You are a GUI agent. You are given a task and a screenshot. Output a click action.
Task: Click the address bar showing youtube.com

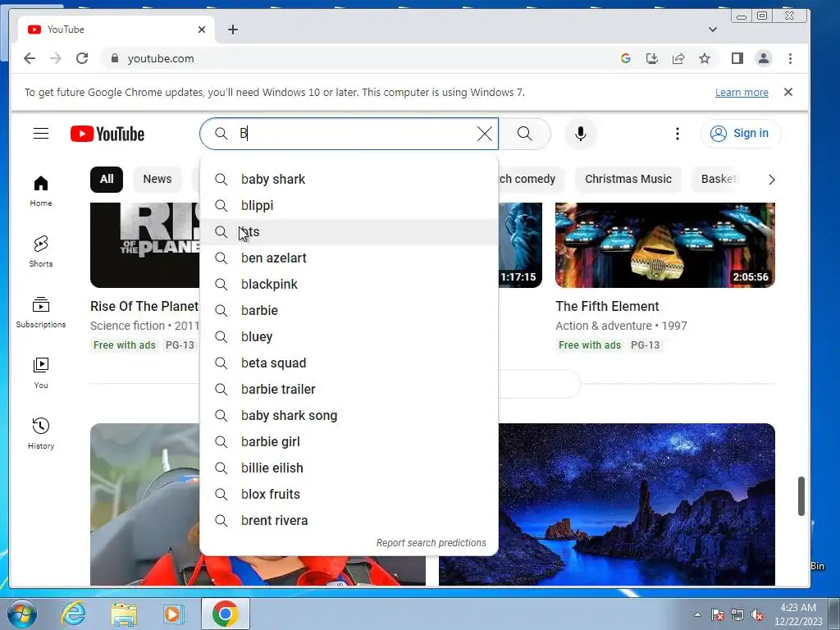359,58
